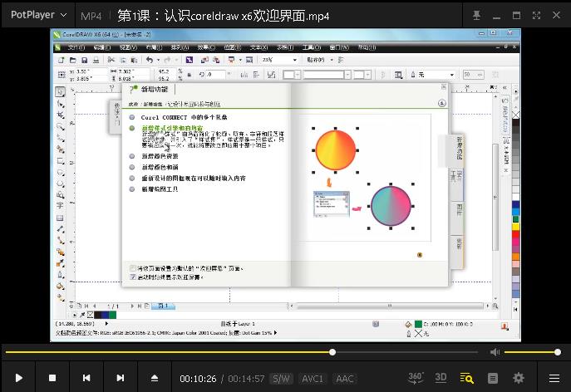Screen dimensions: 571x392
Task: Select the Crop tool in CorelDRAW toolbox
Action: click(x=61, y=115)
